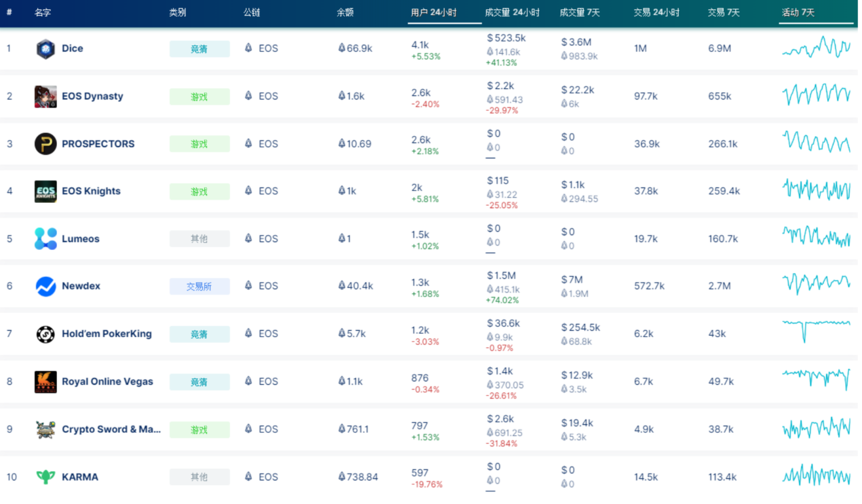The image size is (862, 504).
Task: Click the KARMA green logo icon
Action: point(45,477)
